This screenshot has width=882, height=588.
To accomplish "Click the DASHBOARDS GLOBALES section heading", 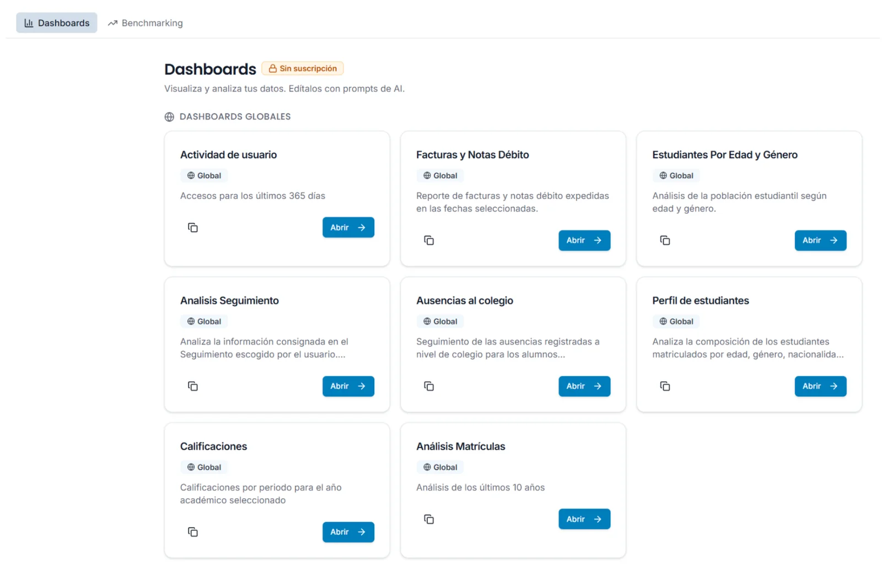I will click(235, 117).
